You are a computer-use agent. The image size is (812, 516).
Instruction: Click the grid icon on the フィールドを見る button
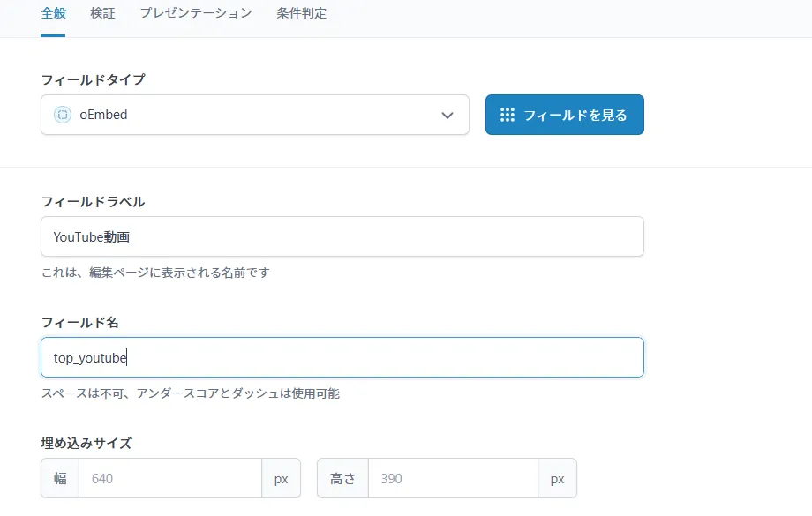507,115
